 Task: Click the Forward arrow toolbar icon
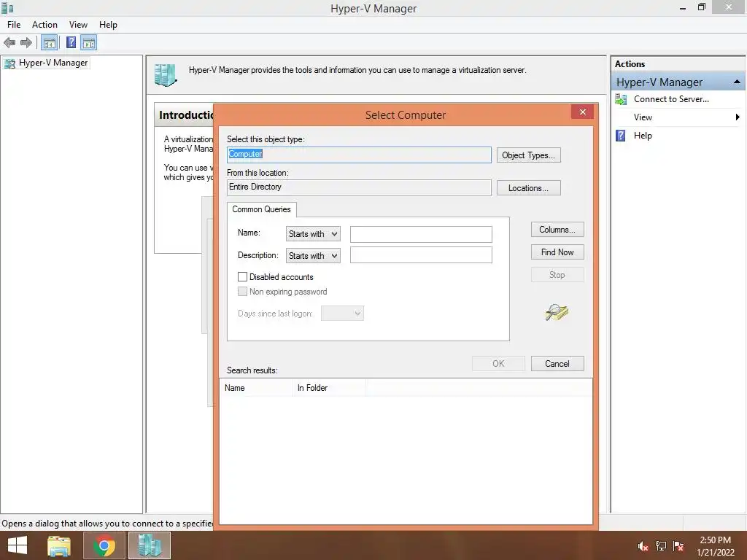(x=26, y=43)
